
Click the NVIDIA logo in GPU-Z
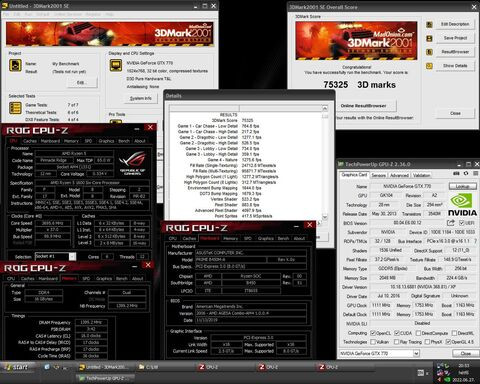coord(462,205)
